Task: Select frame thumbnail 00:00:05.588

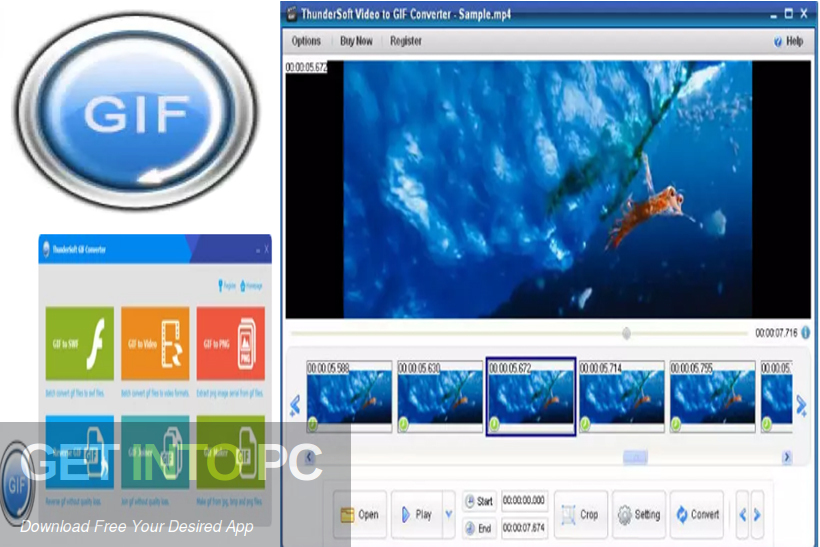Action: [x=349, y=396]
